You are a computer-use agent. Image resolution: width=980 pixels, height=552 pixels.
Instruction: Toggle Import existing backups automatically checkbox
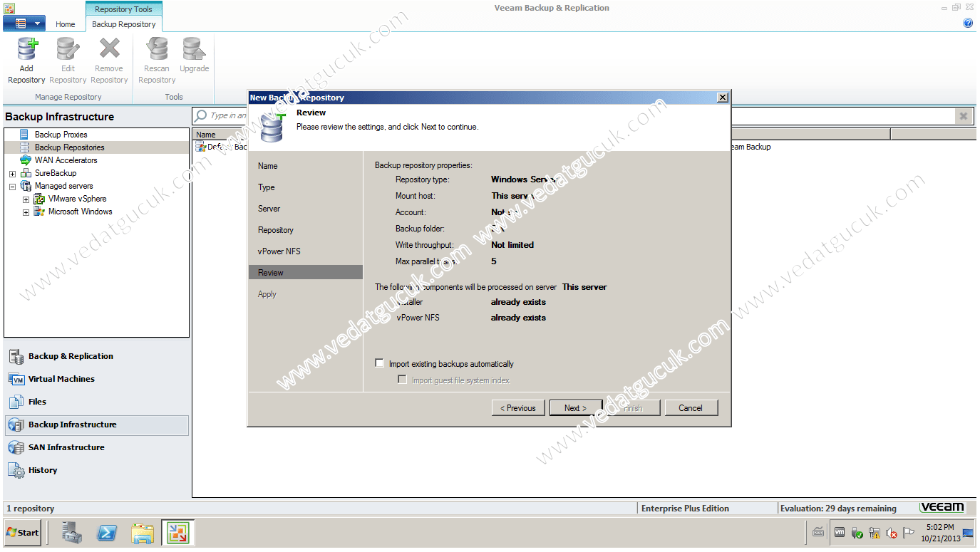click(379, 363)
